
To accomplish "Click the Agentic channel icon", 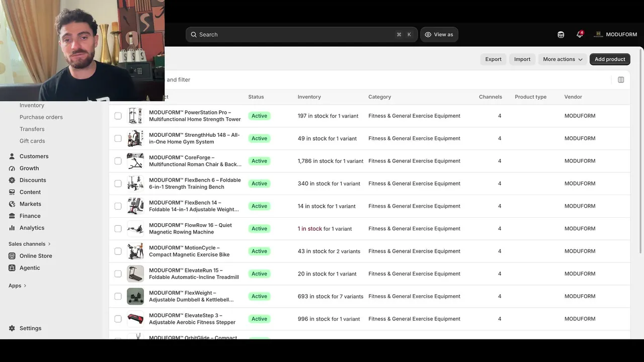I will click(x=12, y=268).
